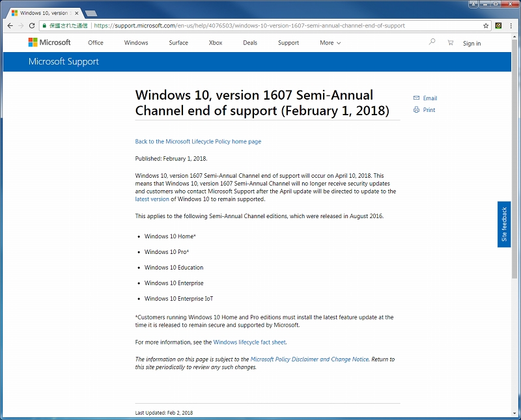This screenshot has height=420, width=521.
Task: Click the Windows 10 Education list item
Action: [x=174, y=268]
